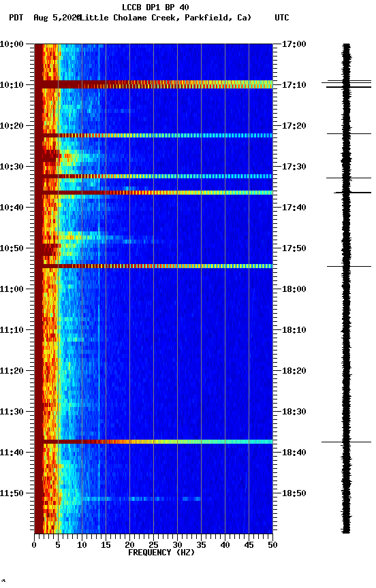Click the broadband event band near 10:22
This screenshot has width=376, height=588.
[153, 135]
